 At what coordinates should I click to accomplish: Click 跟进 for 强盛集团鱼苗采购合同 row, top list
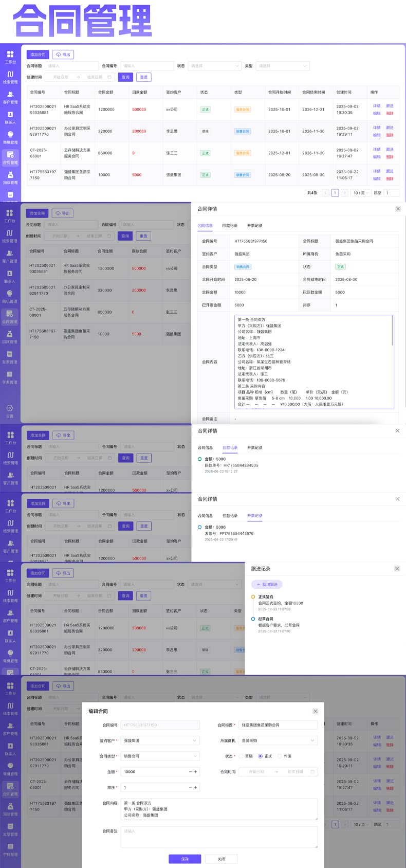(x=390, y=171)
